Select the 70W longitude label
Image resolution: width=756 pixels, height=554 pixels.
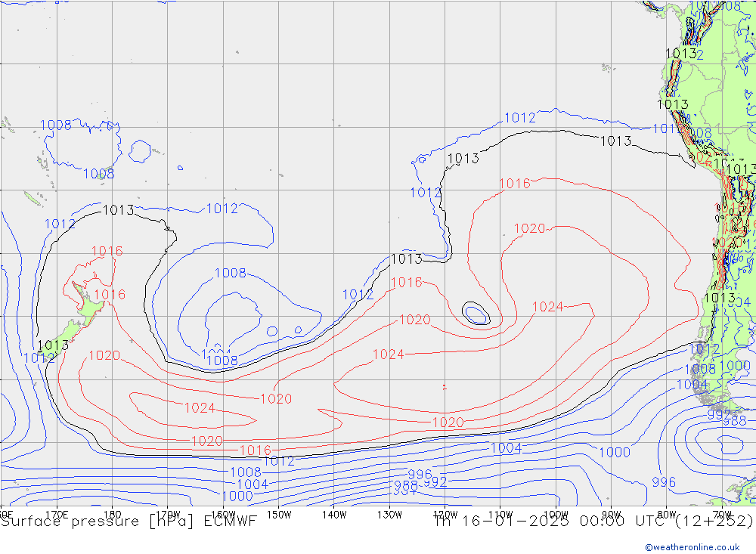[722, 515]
